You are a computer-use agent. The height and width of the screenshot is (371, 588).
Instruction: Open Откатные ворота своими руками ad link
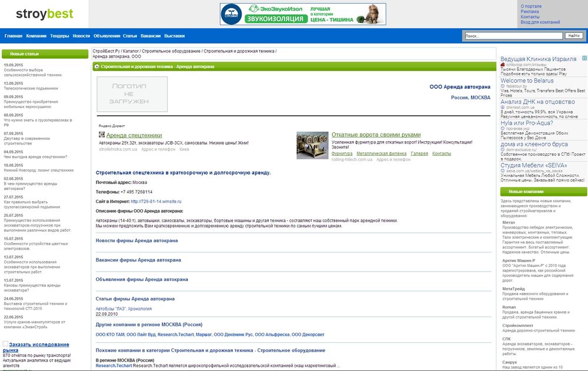[376, 135]
